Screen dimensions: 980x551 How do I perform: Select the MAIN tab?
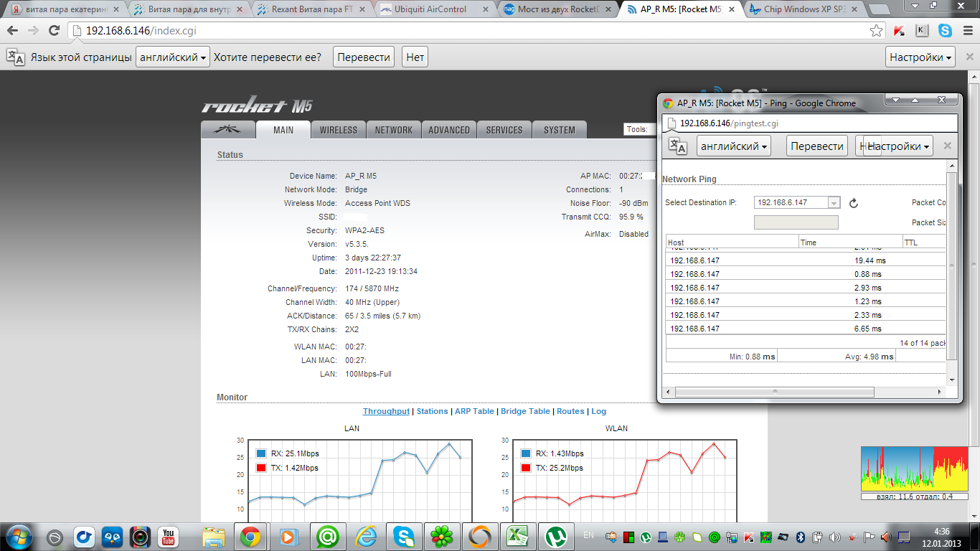pos(283,130)
